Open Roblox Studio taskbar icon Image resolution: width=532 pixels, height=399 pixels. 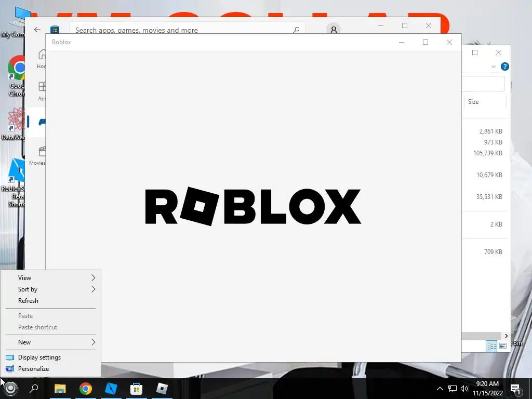[111, 389]
